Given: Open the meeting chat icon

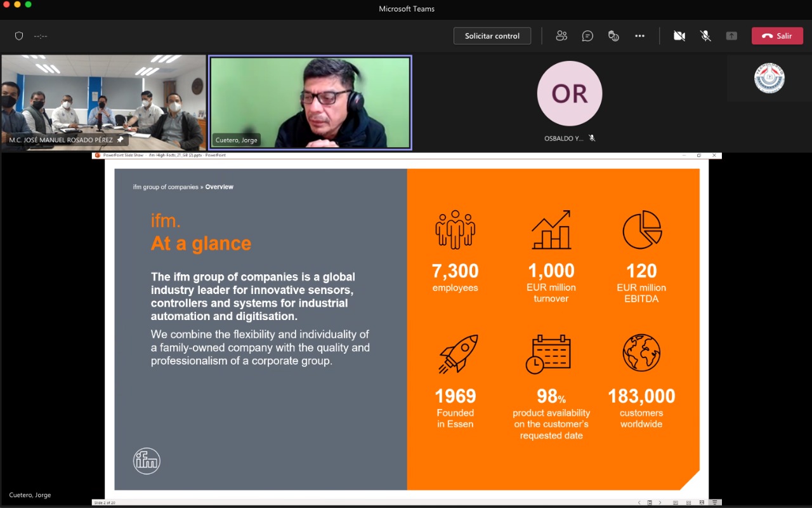Looking at the screenshot, I should pyautogui.click(x=587, y=36).
